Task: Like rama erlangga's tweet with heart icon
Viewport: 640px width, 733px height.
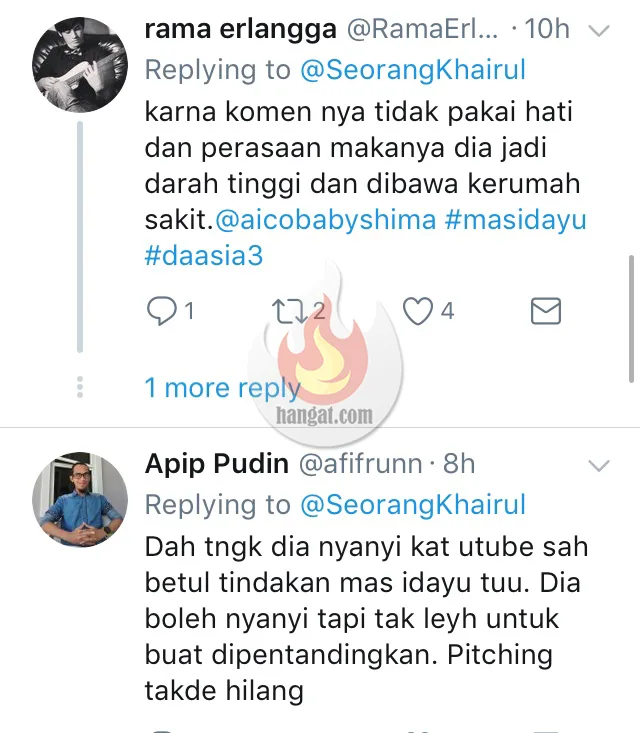Action: [x=418, y=311]
